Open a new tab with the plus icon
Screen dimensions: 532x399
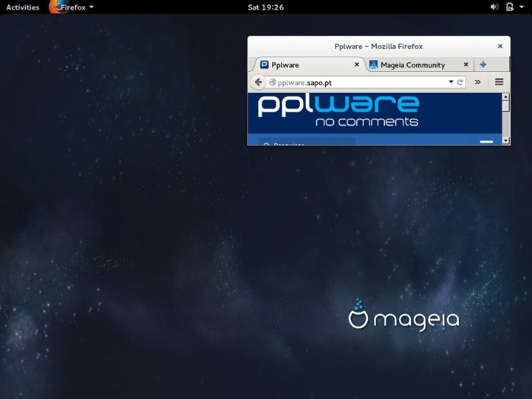tap(483, 64)
